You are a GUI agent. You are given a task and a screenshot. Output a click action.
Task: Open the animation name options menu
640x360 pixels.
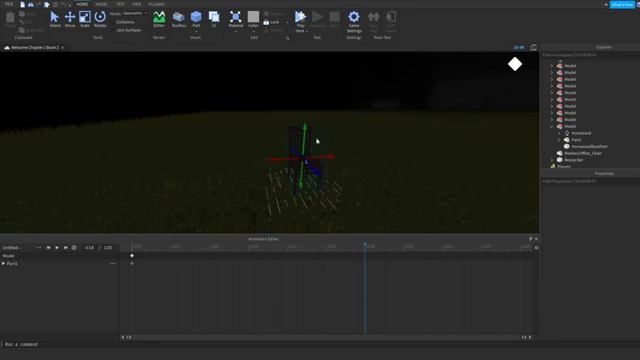point(38,247)
